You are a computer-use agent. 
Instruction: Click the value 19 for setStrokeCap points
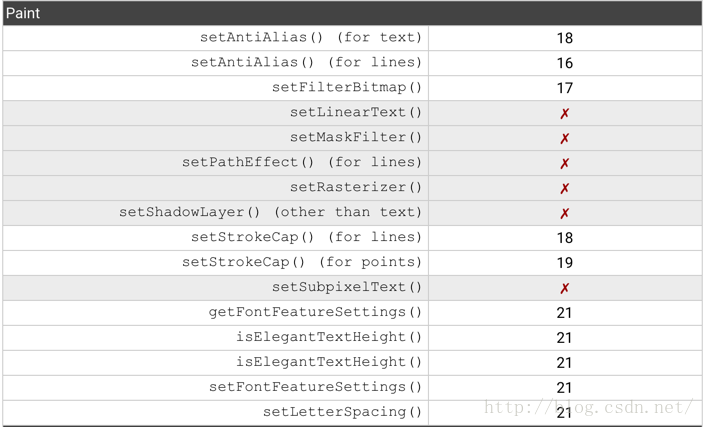tap(565, 263)
